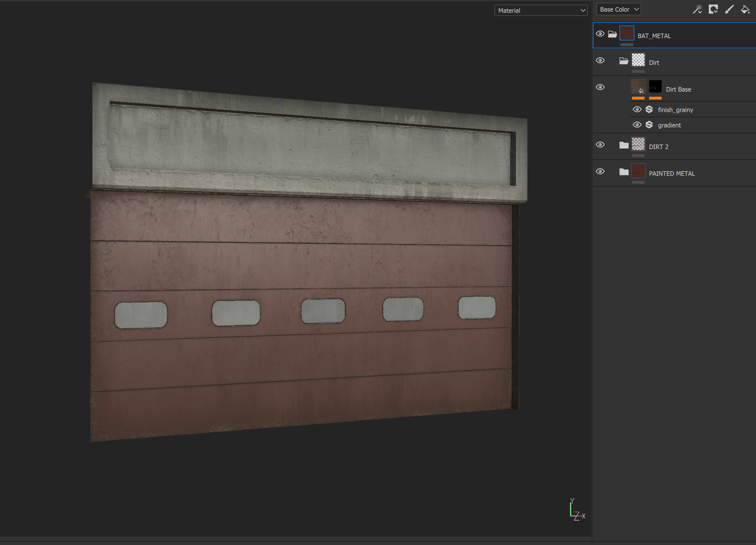Click the PAINTED METAL red color thumbnail

[x=638, y=171]
